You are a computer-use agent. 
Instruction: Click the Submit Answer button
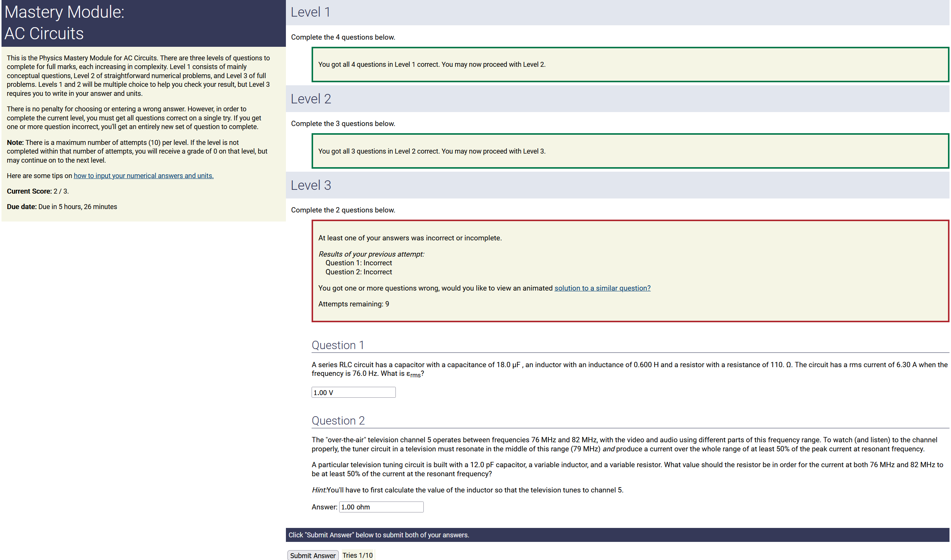(312, 555)
